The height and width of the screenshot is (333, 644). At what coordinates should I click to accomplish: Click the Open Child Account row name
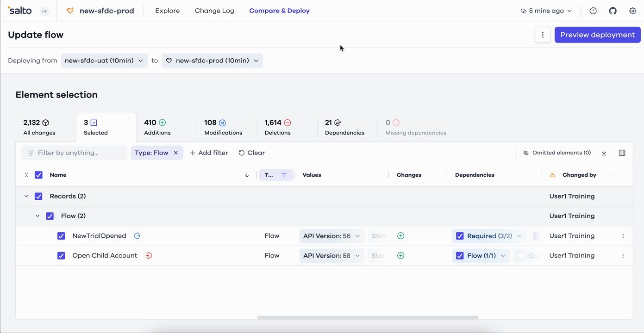105,255
